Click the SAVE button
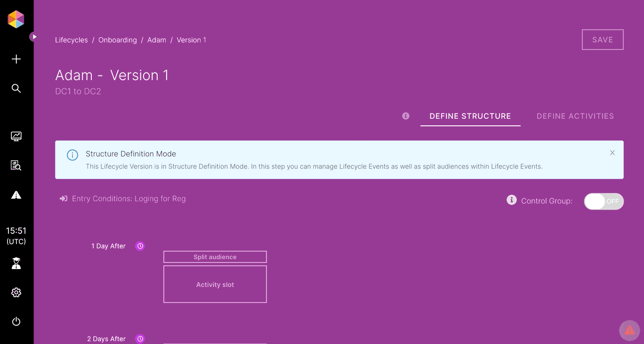The height and width of the screenshot is (344, 644). click(602, 40)
